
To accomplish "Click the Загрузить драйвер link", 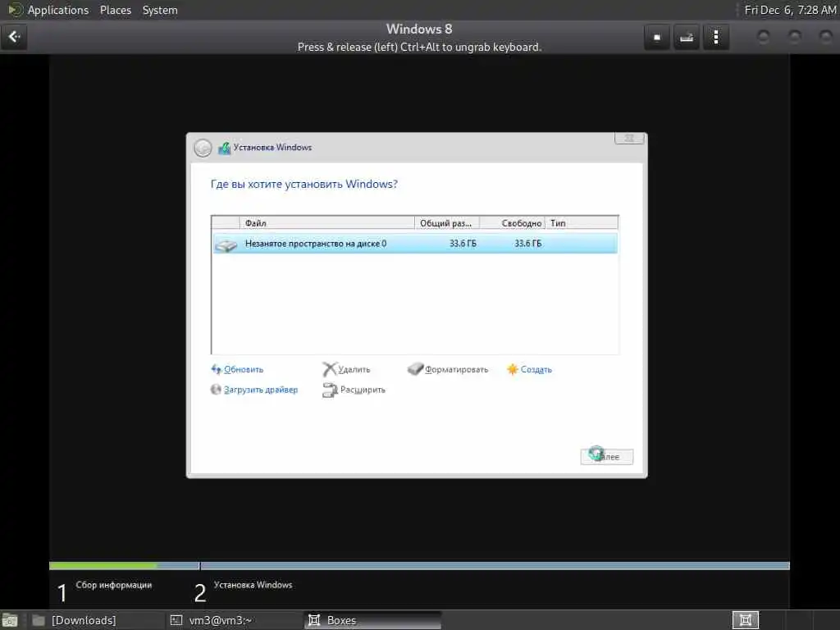I will (x=261, y=390).
